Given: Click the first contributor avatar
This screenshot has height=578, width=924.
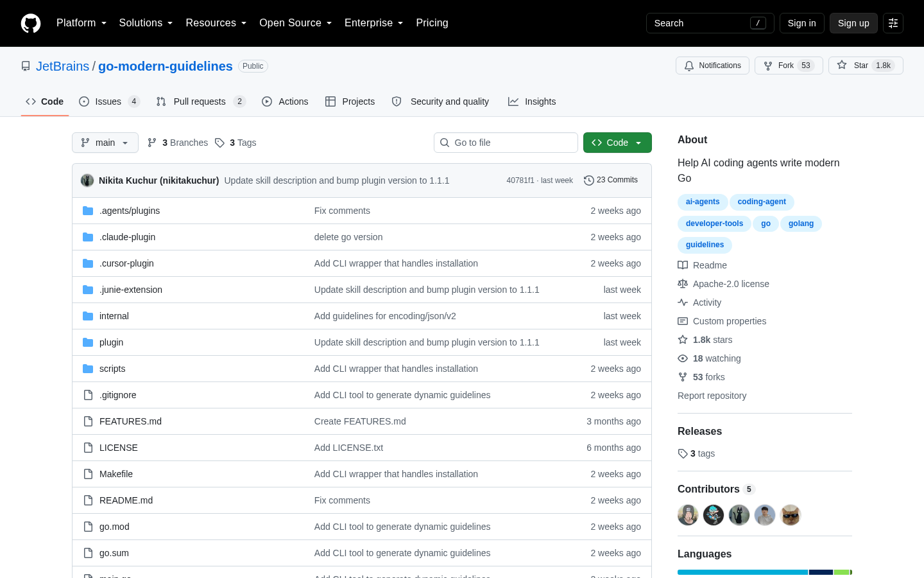Looking at the screenshot, I should (x=688, y=515).
